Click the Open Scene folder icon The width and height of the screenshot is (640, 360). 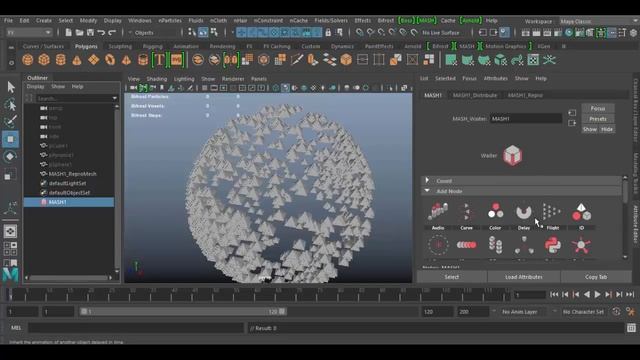[80, 33]
